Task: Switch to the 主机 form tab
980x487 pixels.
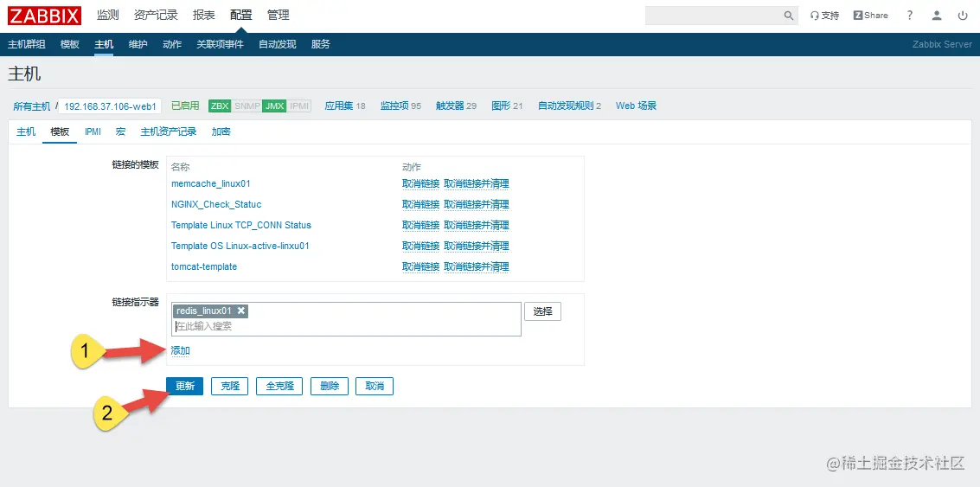Action: point(26,131)
